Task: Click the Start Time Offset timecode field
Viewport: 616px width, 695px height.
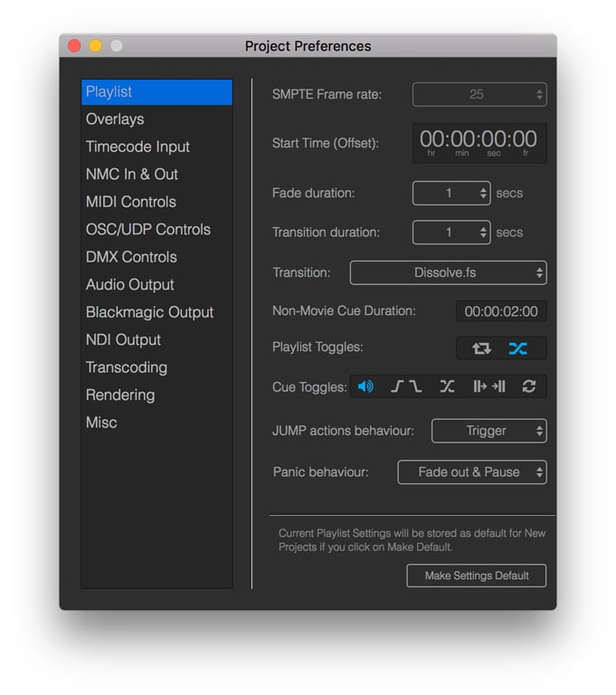Action: [x=479, y=142]
